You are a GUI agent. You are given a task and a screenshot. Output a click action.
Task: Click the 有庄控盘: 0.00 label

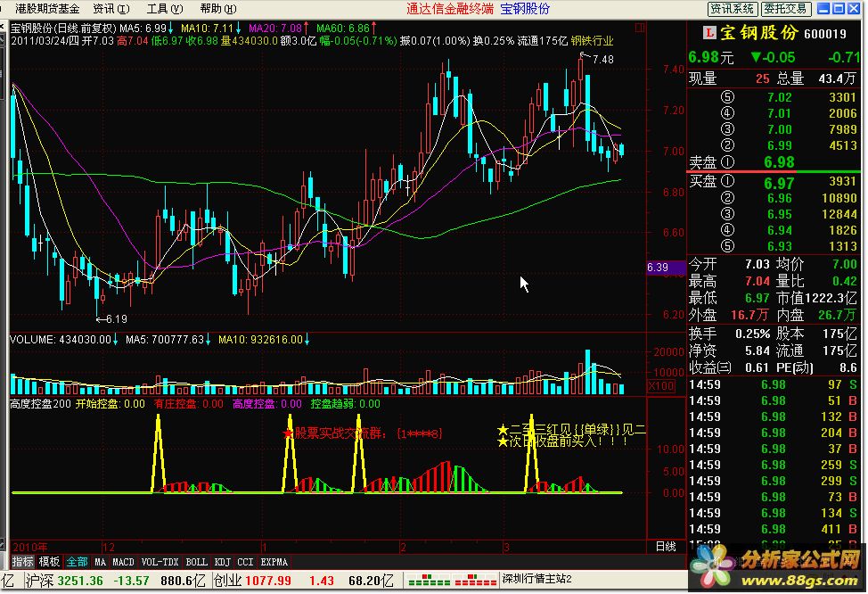189,404
